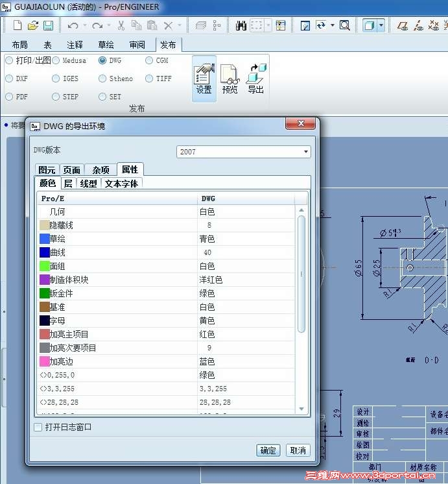Screen dimensions: 448x484
Task: Switch to the 页面 dialog tab
Action: (71, 170)
